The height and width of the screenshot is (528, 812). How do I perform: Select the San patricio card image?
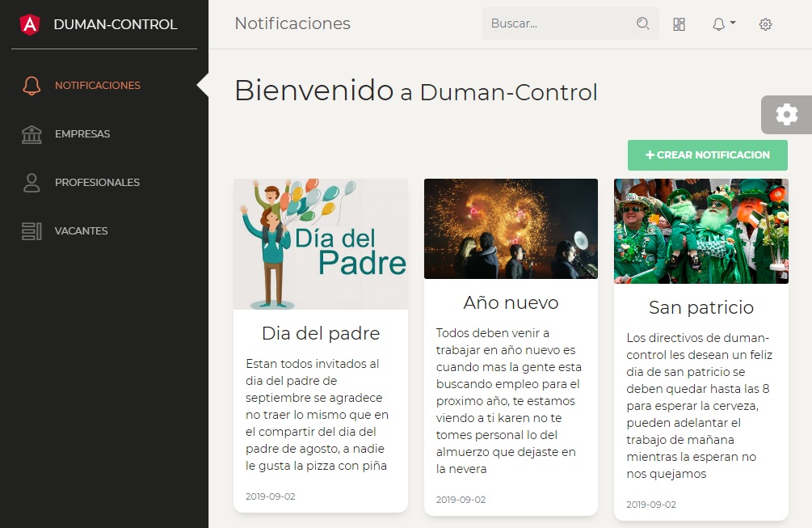(701, 231)
